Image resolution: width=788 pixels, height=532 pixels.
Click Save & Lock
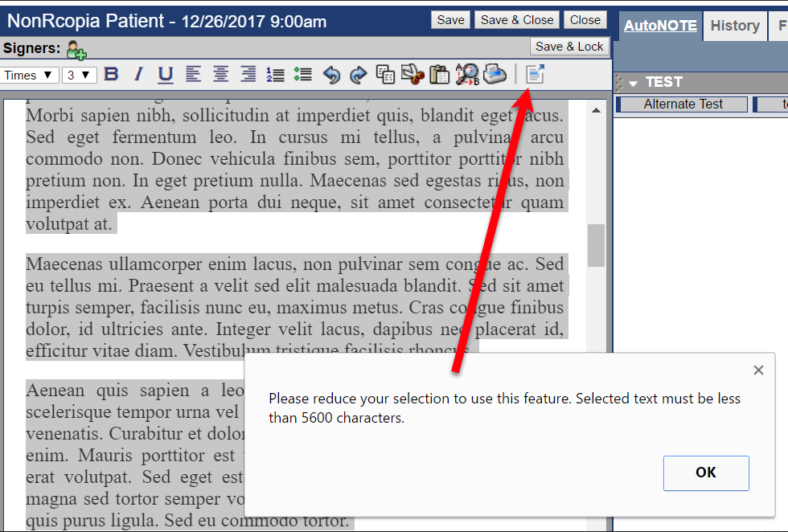569,47
